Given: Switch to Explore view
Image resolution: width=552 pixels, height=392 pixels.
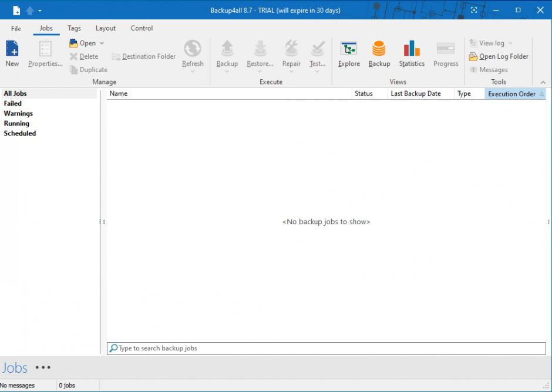Looking at the screenshot, I should point(349,53).
